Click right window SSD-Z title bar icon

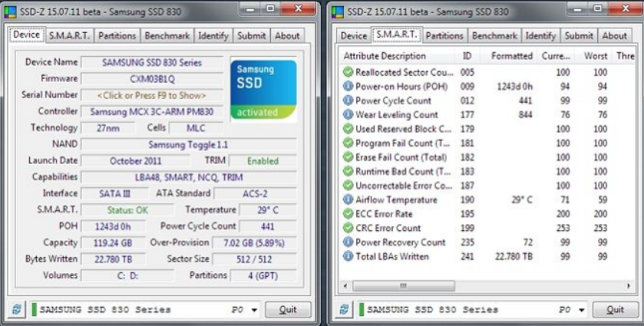[338, 12]
